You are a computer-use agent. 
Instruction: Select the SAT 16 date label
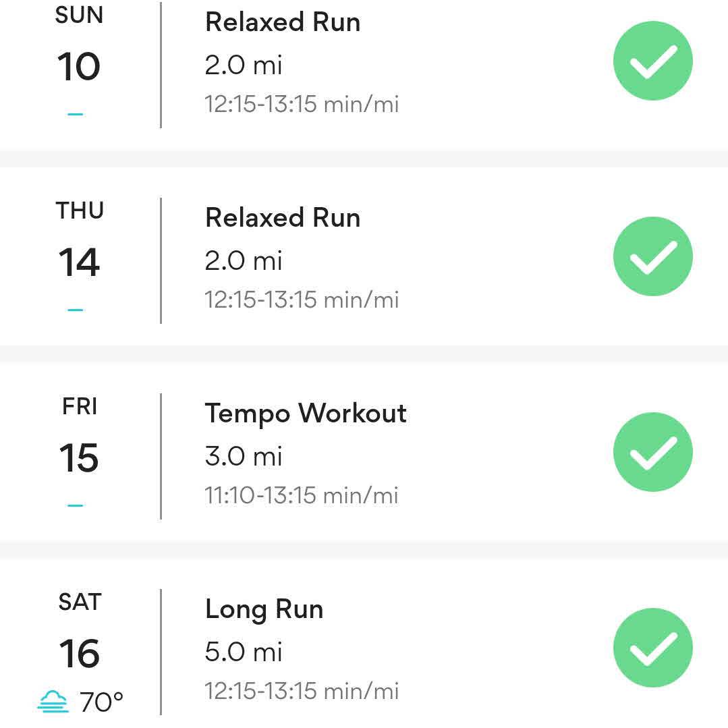pos(80,630)
